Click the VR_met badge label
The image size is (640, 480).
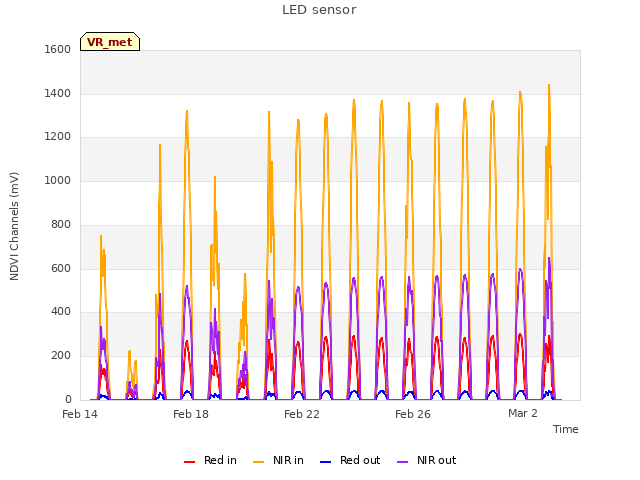tap(110, 42)
